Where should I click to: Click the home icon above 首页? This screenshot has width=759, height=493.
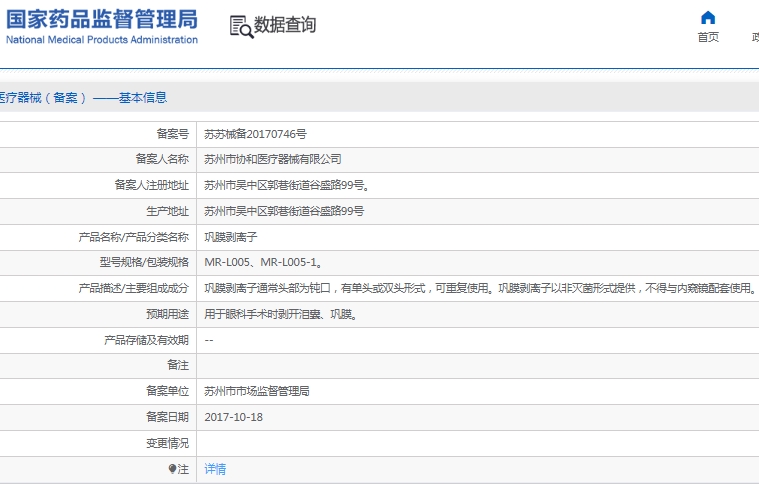[x=708, y=17]
